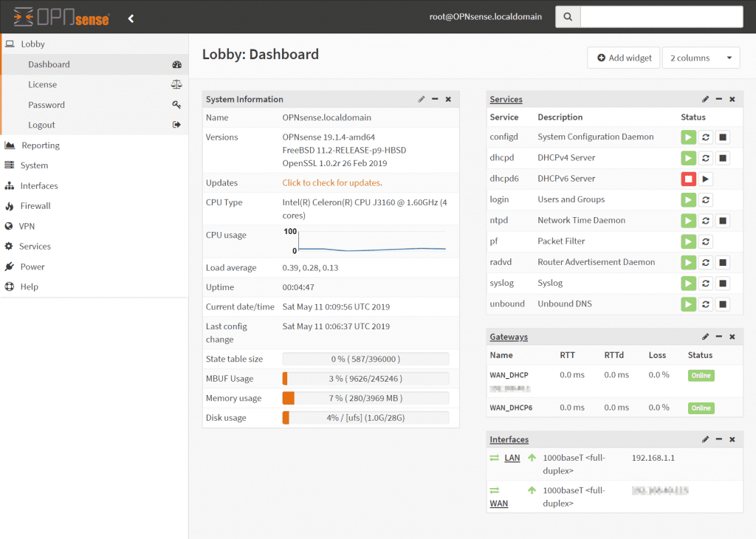Restart the syslog service
This screenshot has width=756, height=539.
(x=705, y=283)
